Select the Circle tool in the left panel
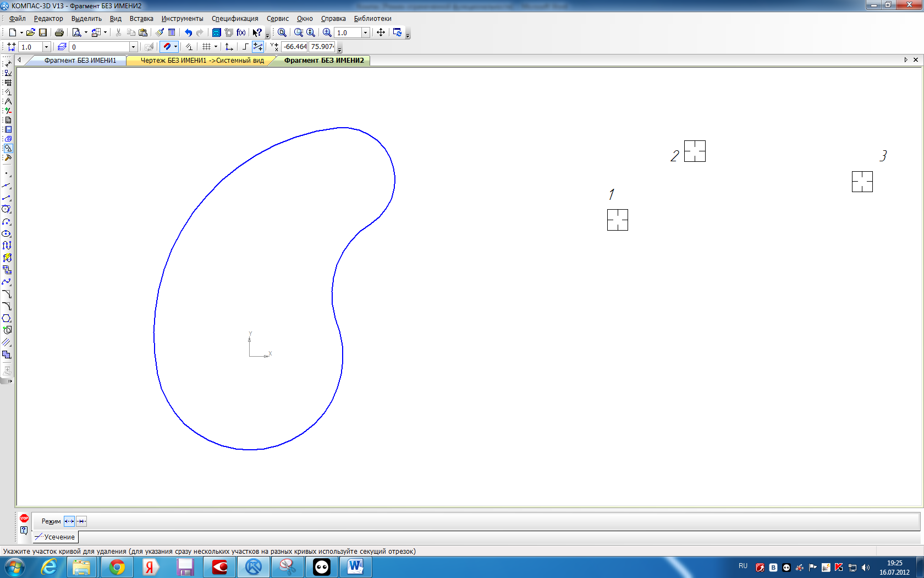Screen dimensions: 924x578 point(7,209)
